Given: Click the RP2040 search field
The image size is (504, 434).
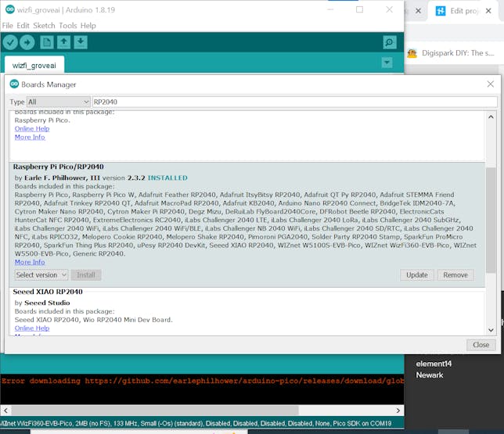Looking at the screenshot, I should tap(295, 102).
